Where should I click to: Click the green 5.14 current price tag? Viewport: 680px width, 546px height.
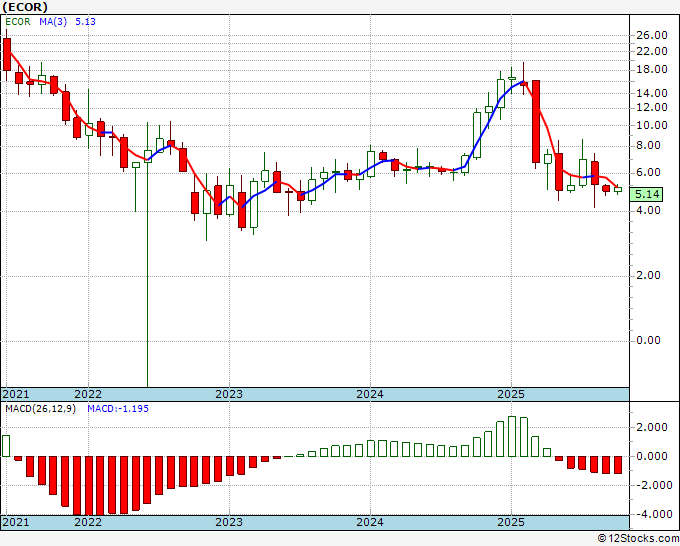(647, 194)
